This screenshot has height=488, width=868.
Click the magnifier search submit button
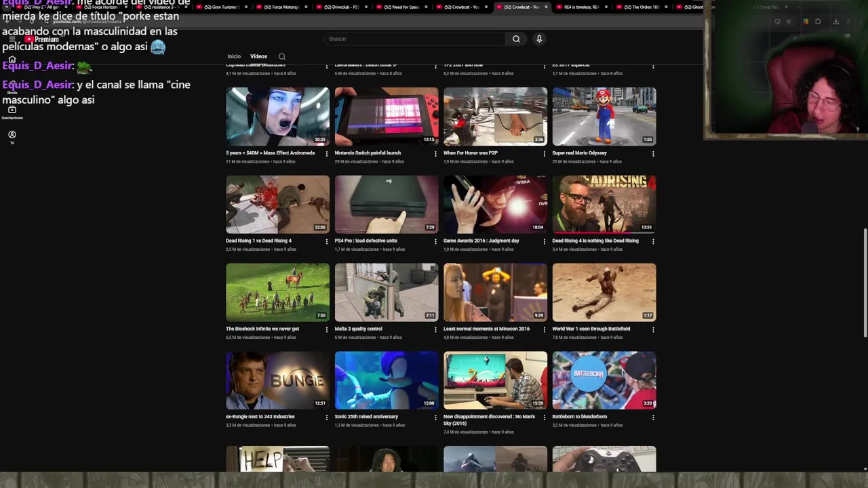[516, 39]
